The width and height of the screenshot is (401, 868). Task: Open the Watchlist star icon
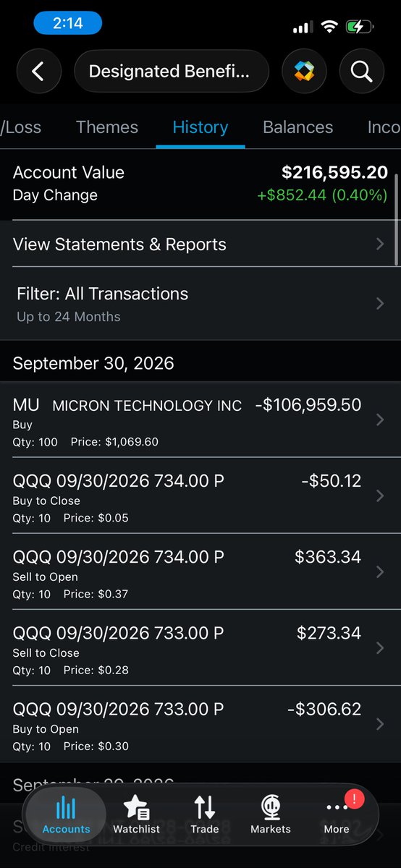click(x=136, y=814)
